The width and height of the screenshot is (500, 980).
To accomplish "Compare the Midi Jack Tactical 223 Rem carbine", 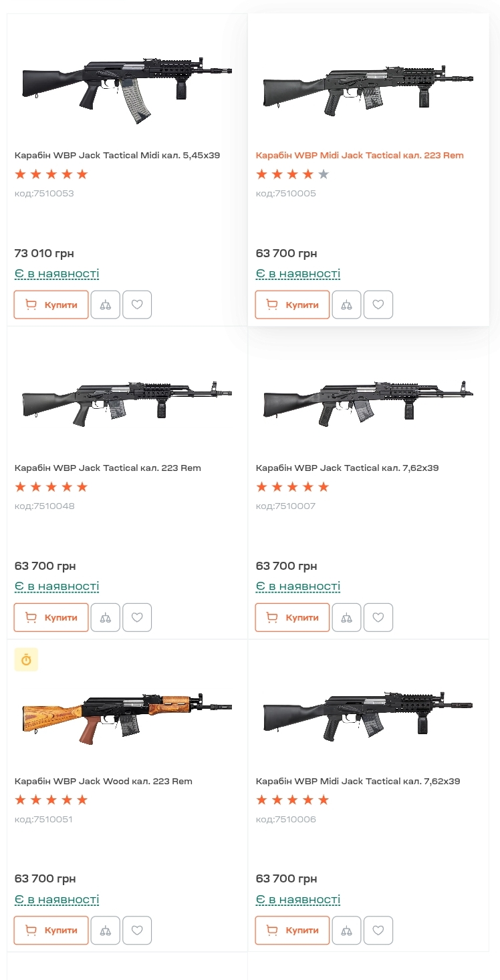I will pos(346,305).
